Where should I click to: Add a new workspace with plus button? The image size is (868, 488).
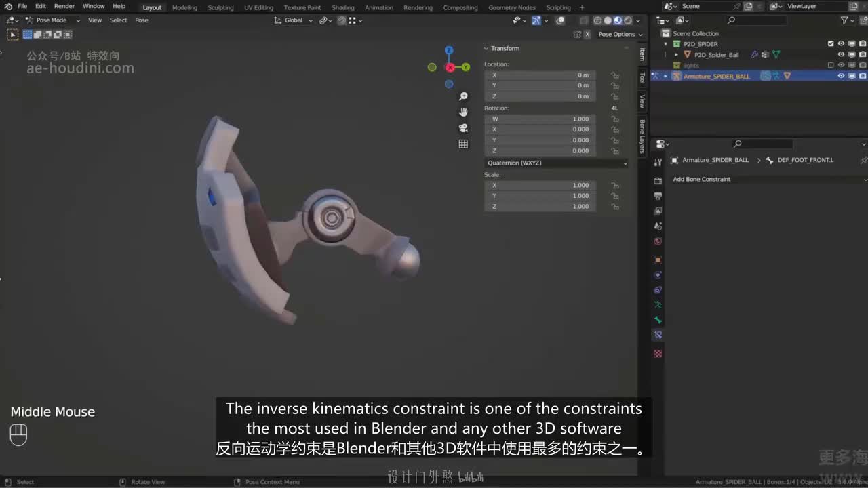click(582, 7)
